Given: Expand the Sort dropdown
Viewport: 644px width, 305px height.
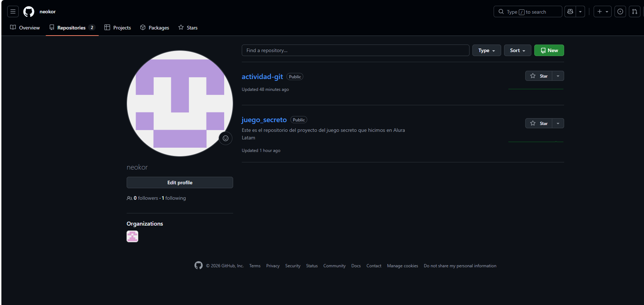Looking at the screenshot, I should (x=518, y=50).
